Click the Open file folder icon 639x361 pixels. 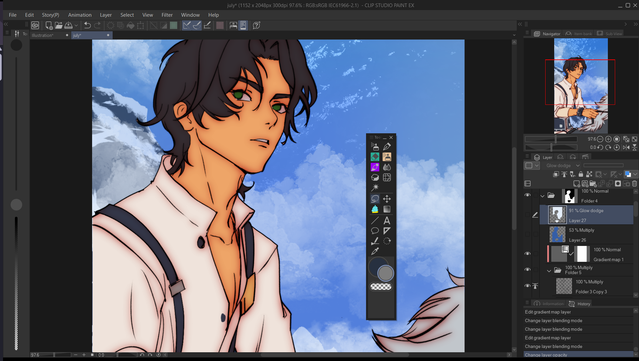tap(59, 25)
